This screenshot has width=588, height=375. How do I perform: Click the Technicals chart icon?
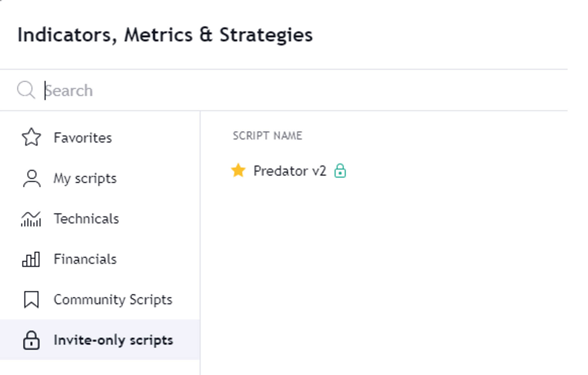tap(31, 219)
